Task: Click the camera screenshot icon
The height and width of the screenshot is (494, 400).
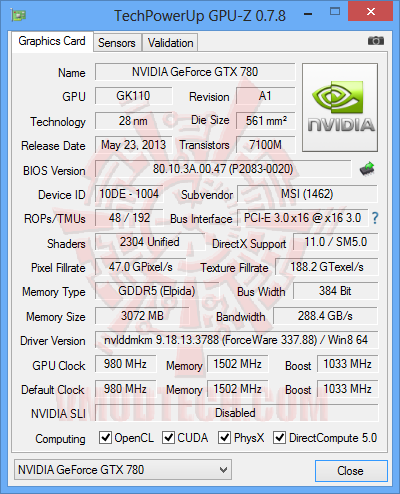Action: coord(376,41)
